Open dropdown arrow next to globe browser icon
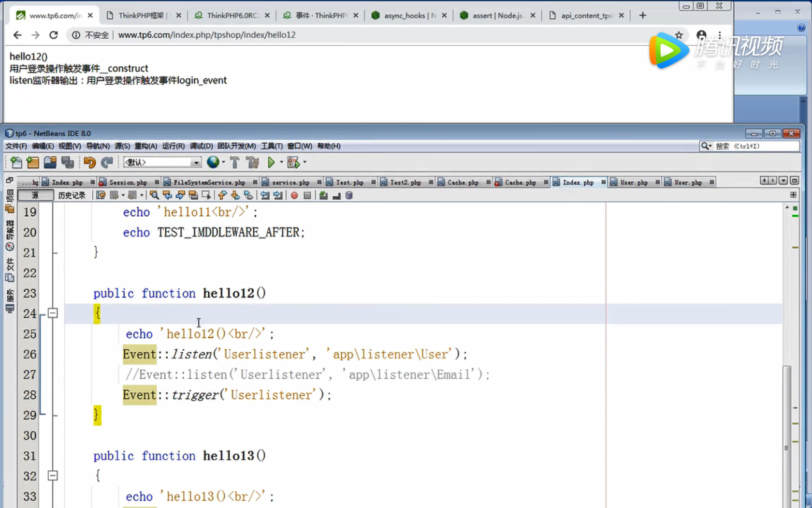 point(223,163)
